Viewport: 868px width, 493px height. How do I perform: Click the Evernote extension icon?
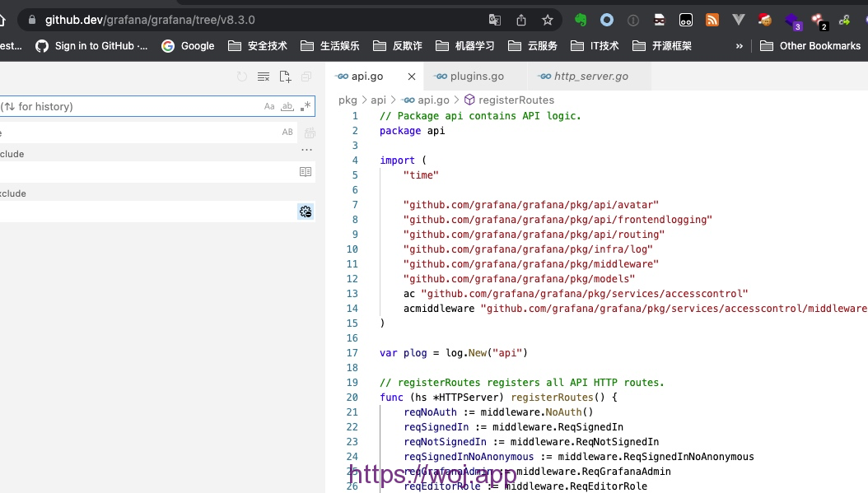coord(581,20)
